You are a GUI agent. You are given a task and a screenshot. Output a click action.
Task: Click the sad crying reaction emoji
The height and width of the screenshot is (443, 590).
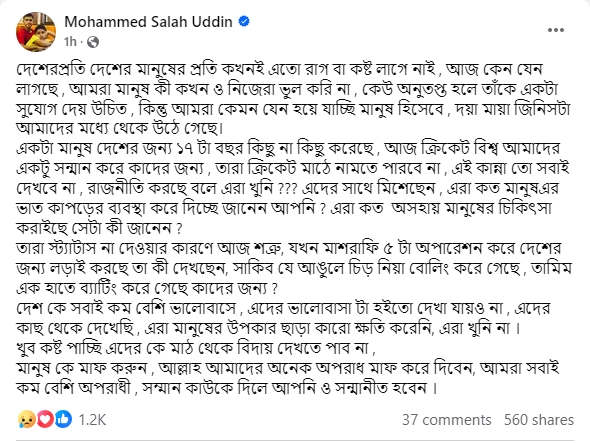[26, 419]
